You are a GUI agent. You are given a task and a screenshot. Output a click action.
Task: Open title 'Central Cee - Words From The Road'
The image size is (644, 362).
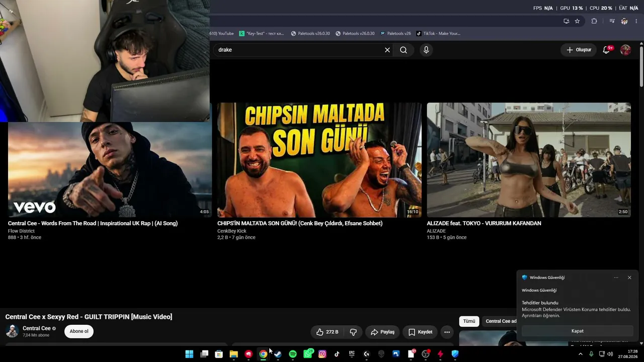click(93, 223)
